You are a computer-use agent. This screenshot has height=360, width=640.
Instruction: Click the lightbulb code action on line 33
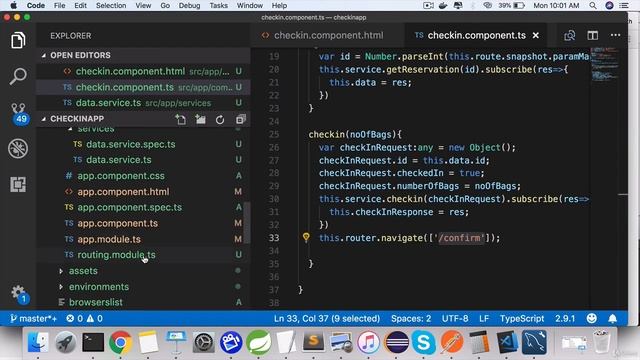coord(306,237)
